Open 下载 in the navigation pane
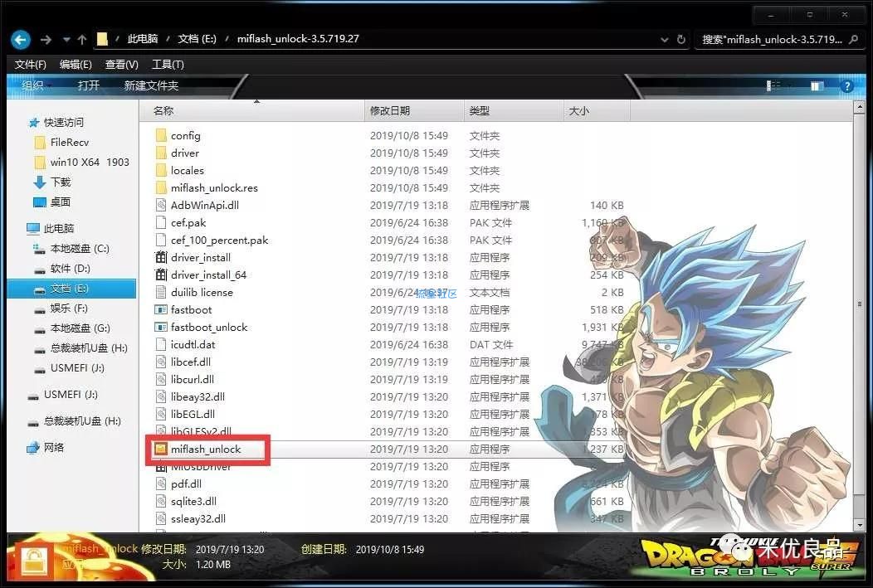The image size is (873, 588). click(x=60, y=182)
